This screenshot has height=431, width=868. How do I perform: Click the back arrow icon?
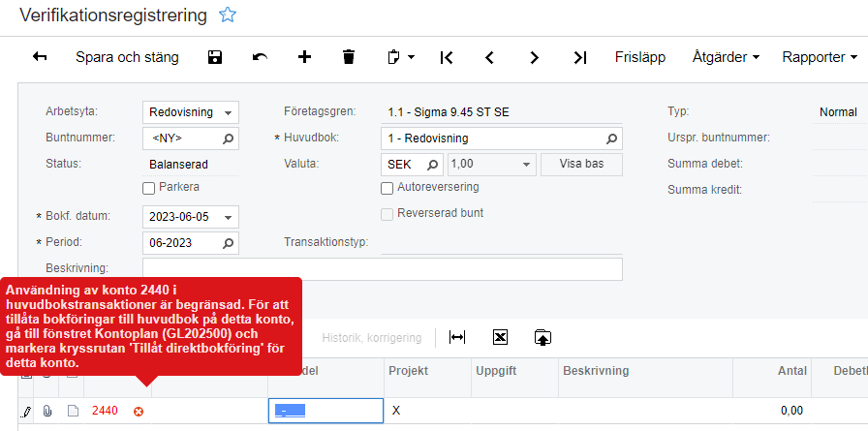pos(40,57)
